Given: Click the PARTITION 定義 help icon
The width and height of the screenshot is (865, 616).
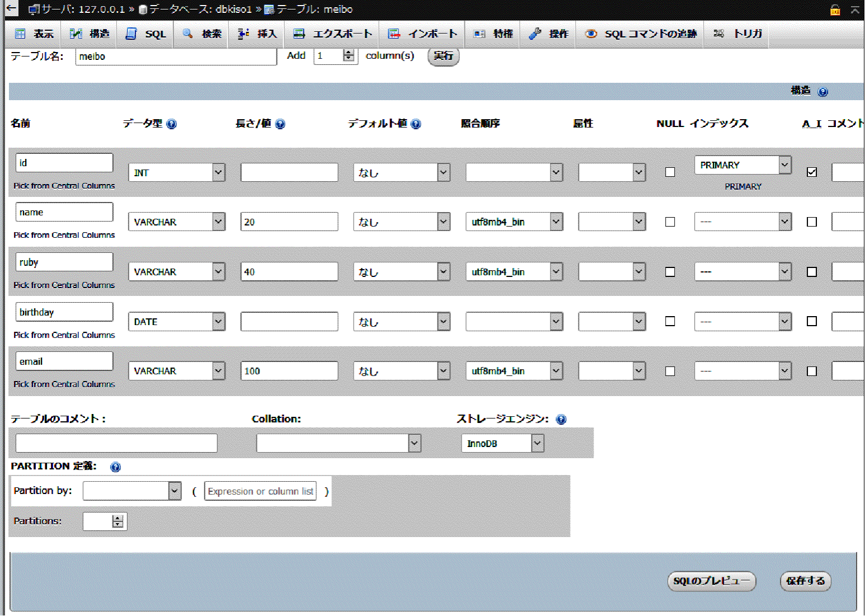Looking at the screenshot, I should click(115, 467).
